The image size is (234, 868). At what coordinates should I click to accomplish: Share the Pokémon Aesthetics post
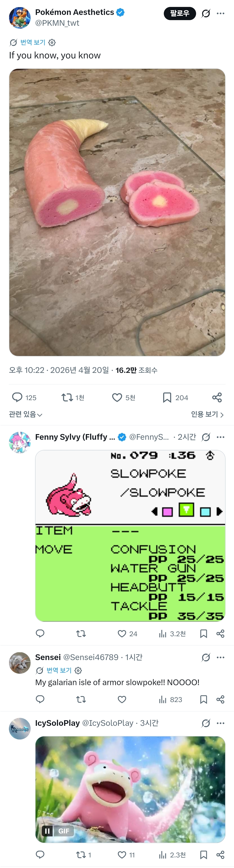click(217, 398)
